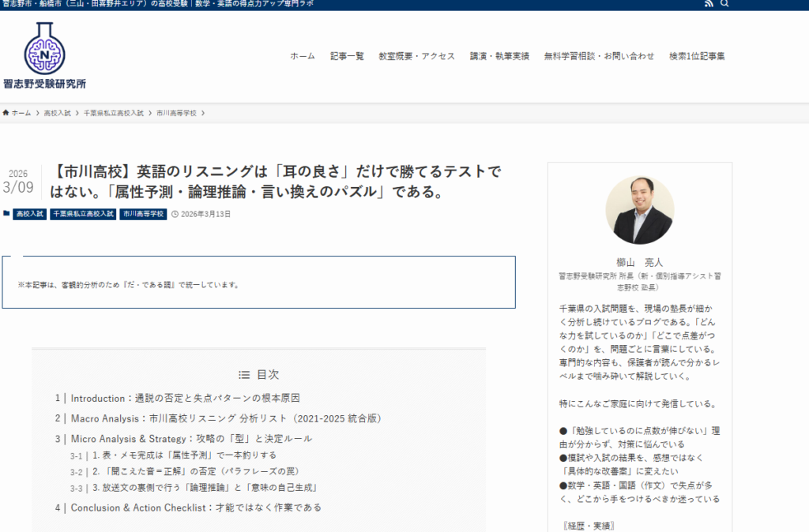Select 無料学習相談・お問い合わせ in navigation

coord(599,56)
